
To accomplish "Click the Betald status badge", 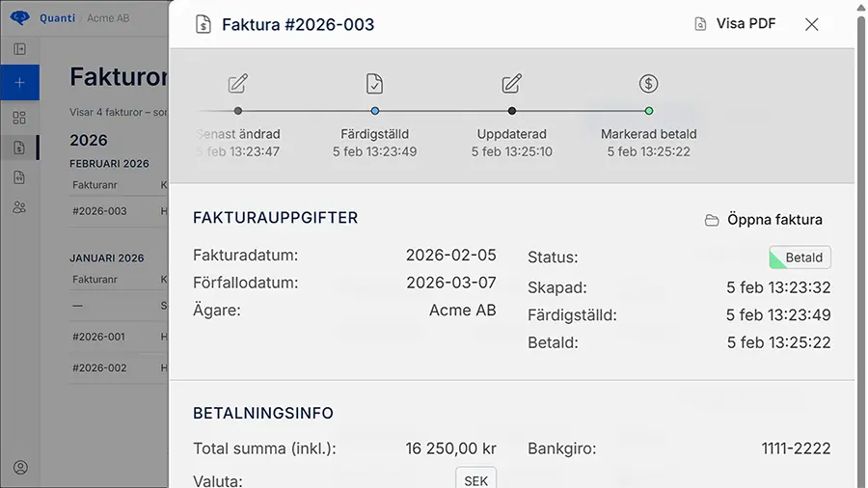I will click(x=800, y=258).
